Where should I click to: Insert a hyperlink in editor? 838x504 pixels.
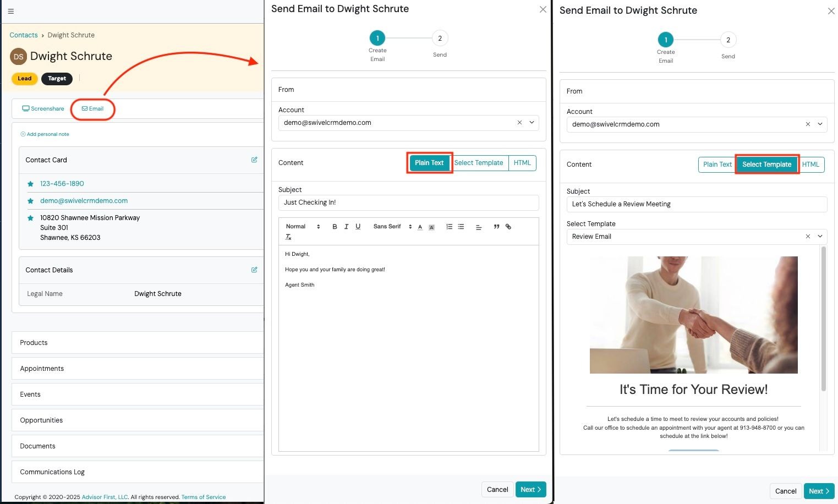pos(508,227)
